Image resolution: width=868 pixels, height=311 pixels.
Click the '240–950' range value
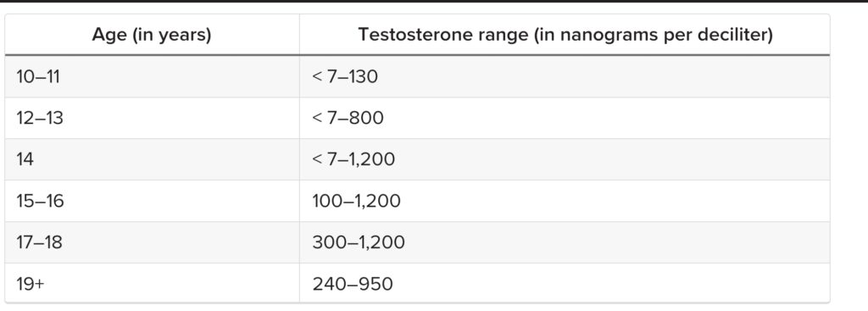click(352, 284)
